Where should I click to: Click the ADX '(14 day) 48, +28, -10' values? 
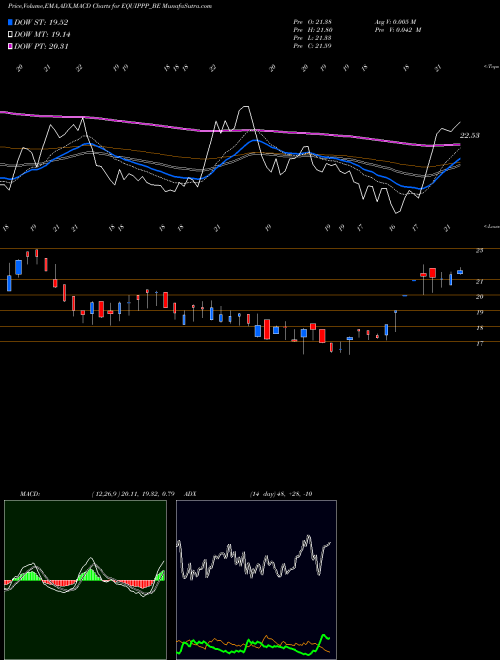click(x=281, y=494)
